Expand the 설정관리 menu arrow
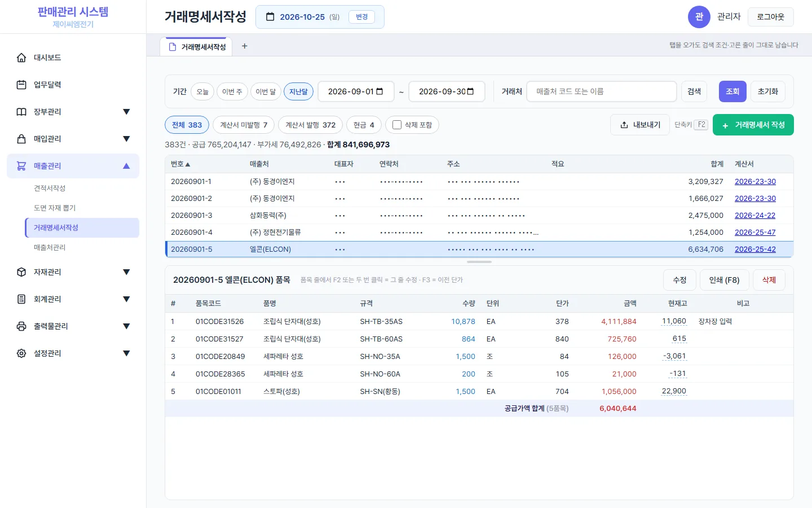This screenshot has width=812, height=508. coord(126,353)
